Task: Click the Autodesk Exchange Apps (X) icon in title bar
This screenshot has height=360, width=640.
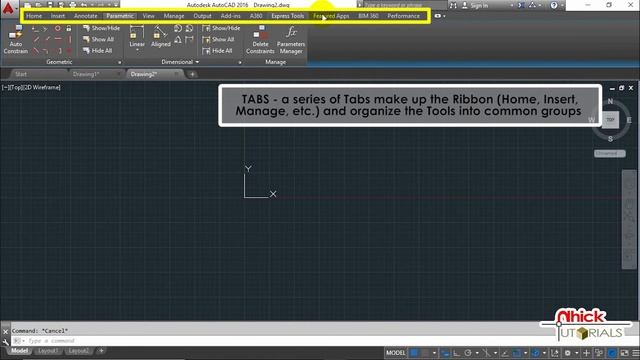Action: [x=521, y=5]
